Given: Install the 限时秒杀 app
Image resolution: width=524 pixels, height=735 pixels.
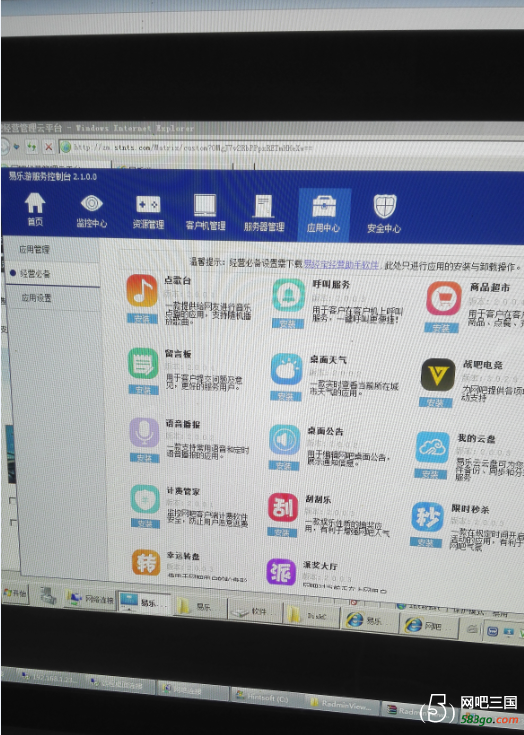Looking at the screenshot, I should click(426, 542).
